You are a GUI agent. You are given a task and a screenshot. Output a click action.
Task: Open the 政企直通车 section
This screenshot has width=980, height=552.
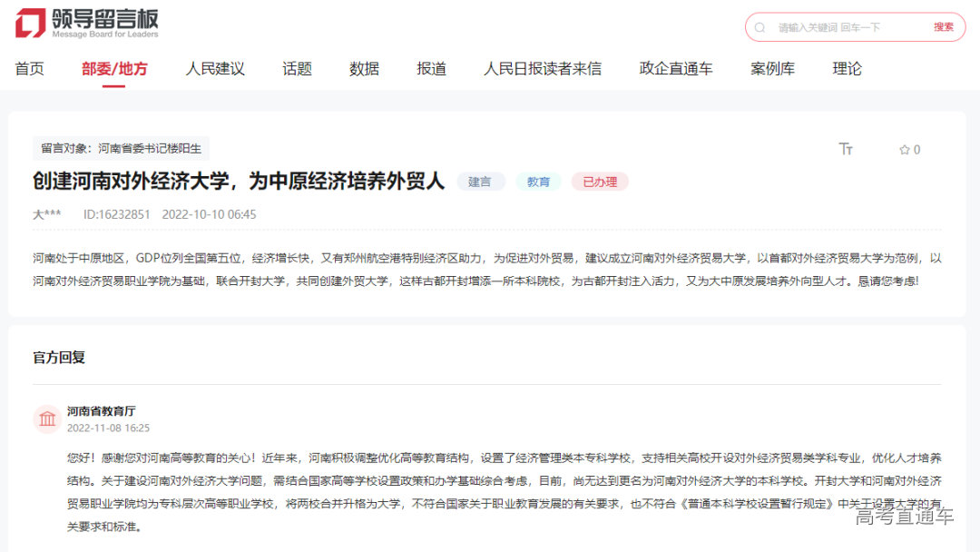676,68
